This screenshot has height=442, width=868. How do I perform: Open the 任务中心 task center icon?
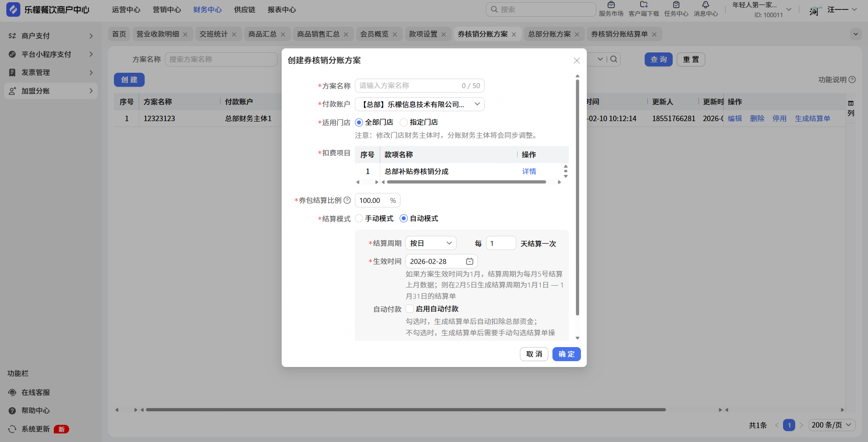[676, 5]
